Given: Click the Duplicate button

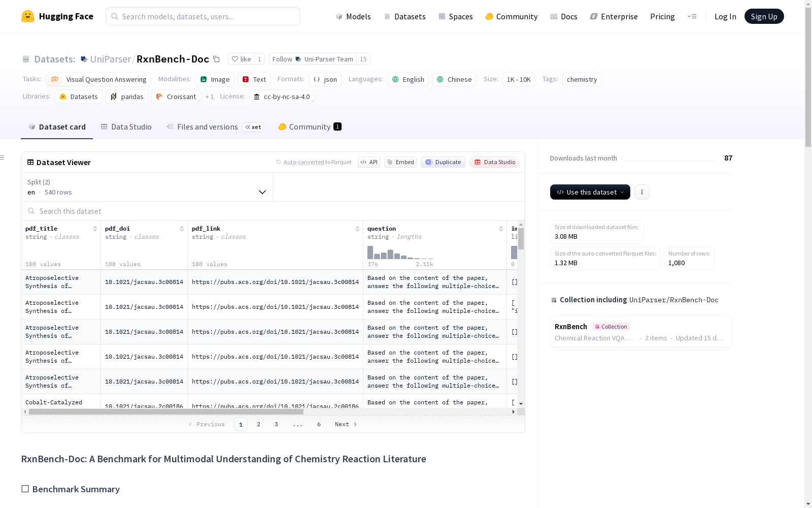Looking at the screenshot, I should click(x=443, y=162).
